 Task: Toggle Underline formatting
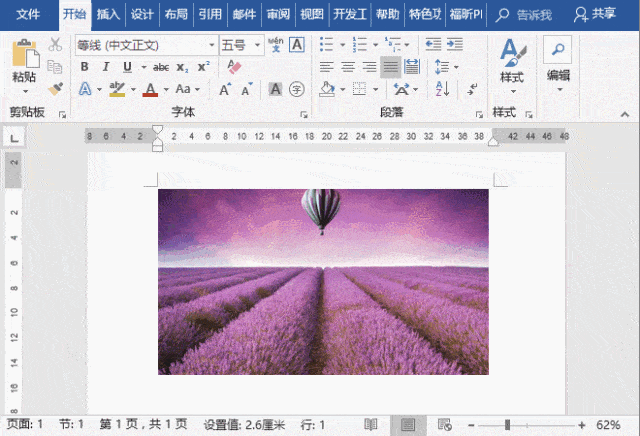[x=127, y=67]
